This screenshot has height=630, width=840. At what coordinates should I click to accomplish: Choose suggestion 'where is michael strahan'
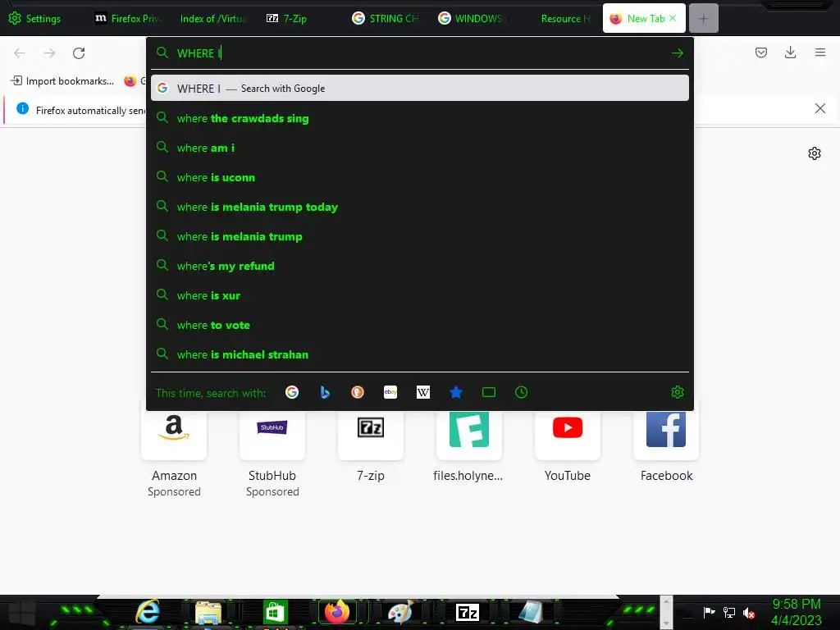pyautogui.click(x=419, y=354)
